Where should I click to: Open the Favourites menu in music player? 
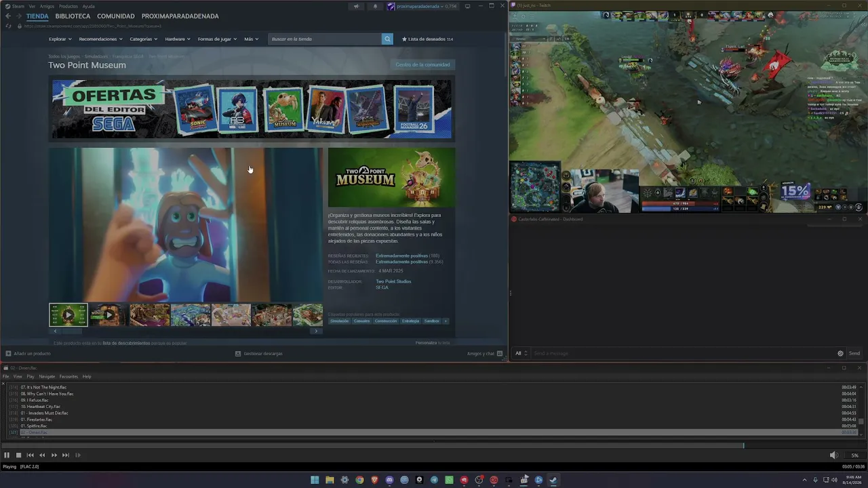[68, 377]
